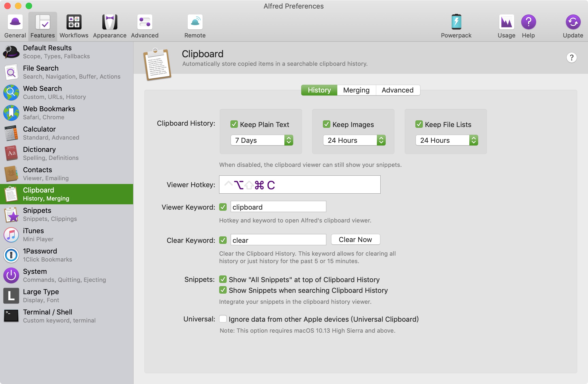Disable the Clear Keyword checkbox
Screen dimensions: 588x384
click(223, 240)
